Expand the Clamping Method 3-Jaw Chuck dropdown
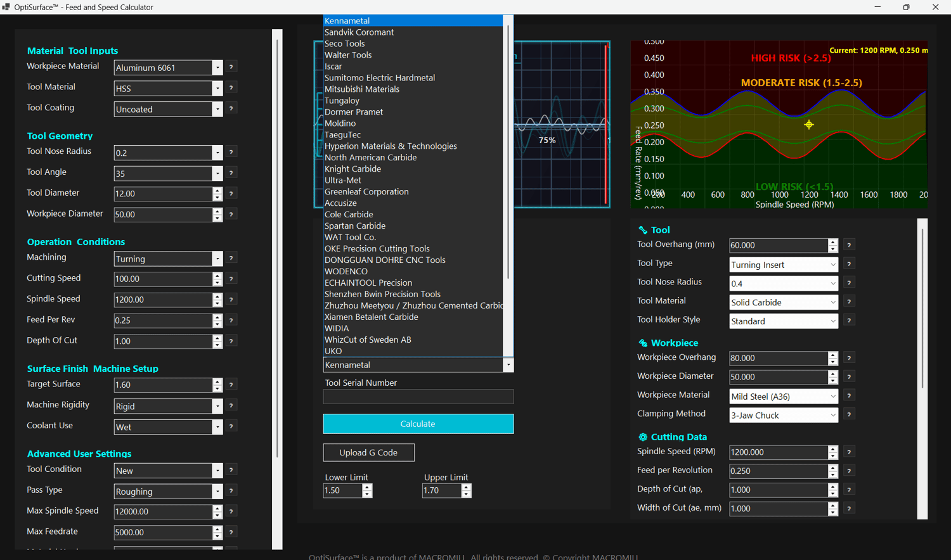This screenshot has width=951, height=560. point(832,415)
